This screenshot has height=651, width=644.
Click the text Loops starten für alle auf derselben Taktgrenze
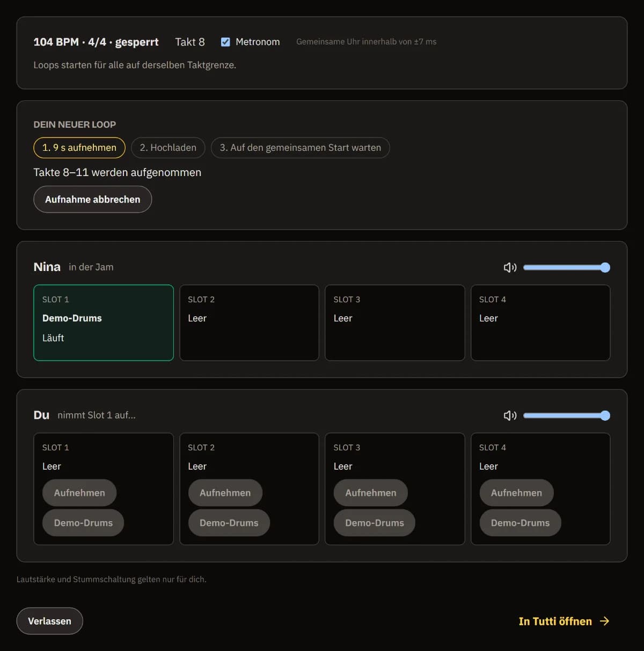pos(135,65)
